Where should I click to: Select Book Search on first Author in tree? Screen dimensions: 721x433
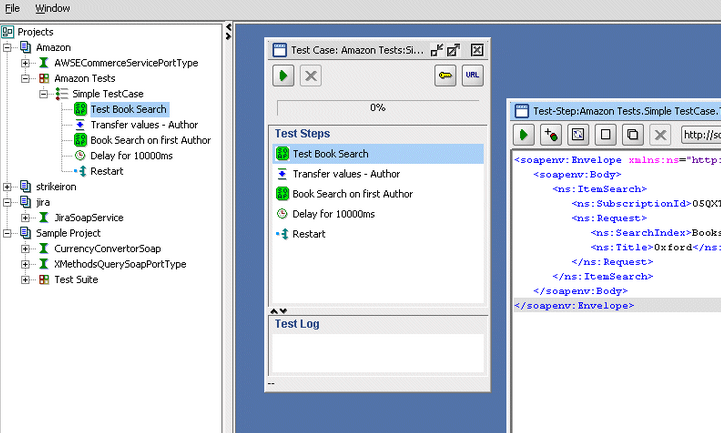point(150,140)
